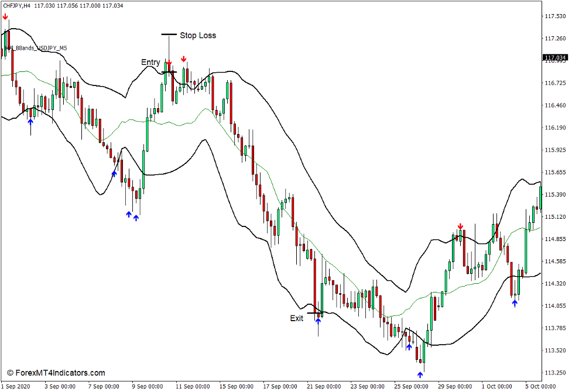Select the bottom blue arrow at chart low
The image size is (572, 392).
[420, 374]
